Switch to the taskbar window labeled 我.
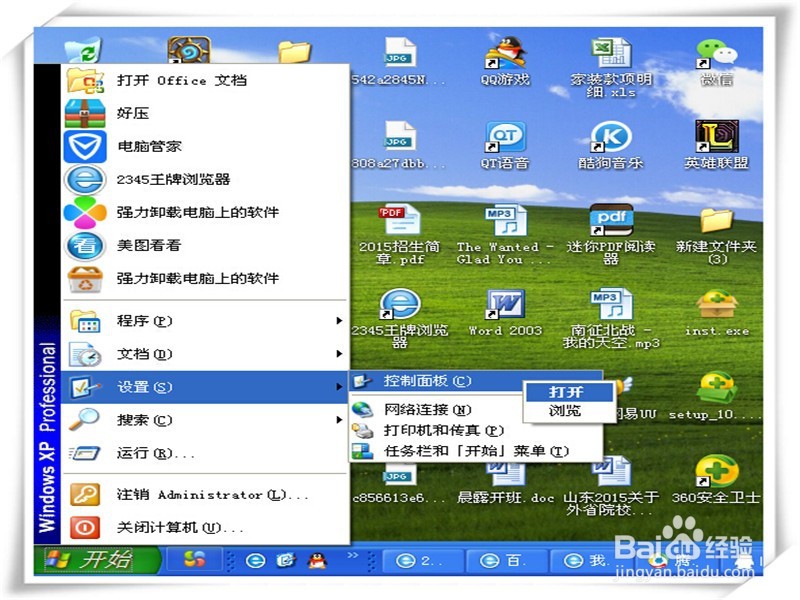Viewport: 800px width, 600px height. pos(589,561)
